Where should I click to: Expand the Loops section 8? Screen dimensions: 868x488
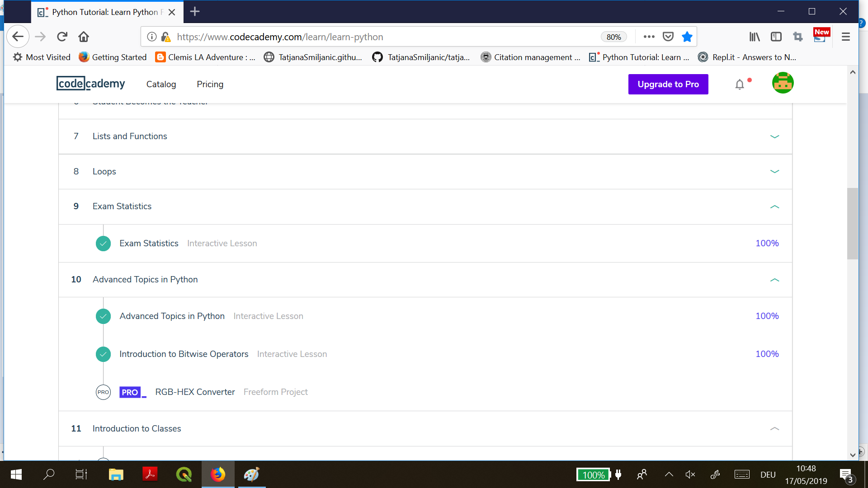click(774, 171)
